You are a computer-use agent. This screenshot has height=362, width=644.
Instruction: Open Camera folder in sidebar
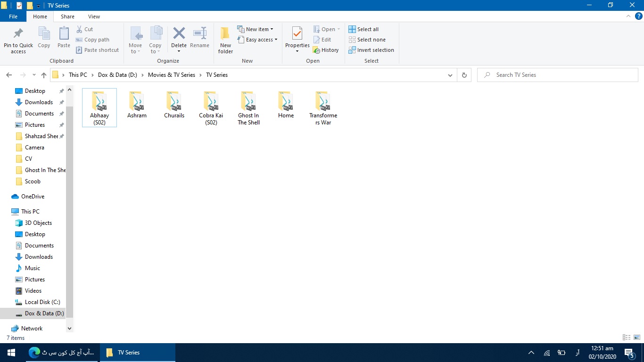pyautogui.click(x=34, y=148)
